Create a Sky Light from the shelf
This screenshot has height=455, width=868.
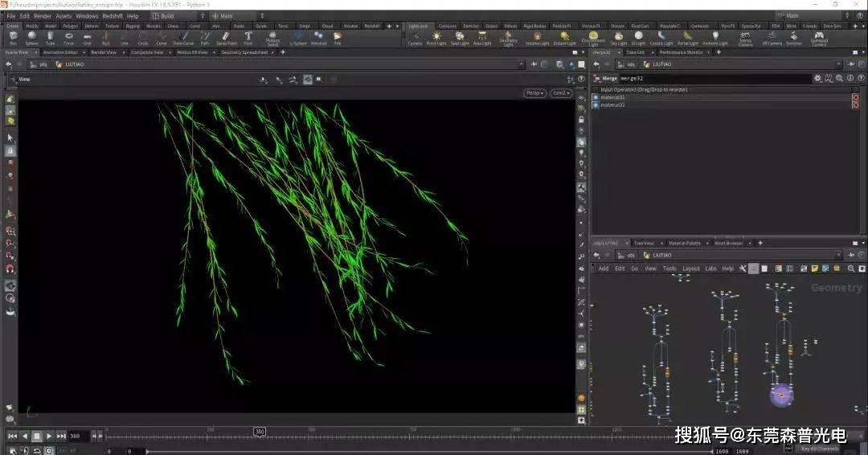617,37
